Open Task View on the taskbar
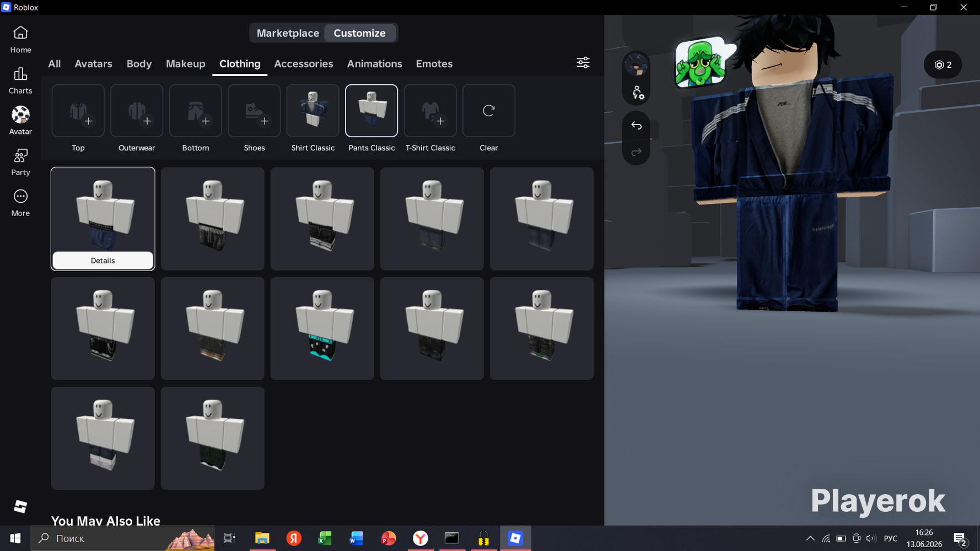 click(x=230, y=538)
